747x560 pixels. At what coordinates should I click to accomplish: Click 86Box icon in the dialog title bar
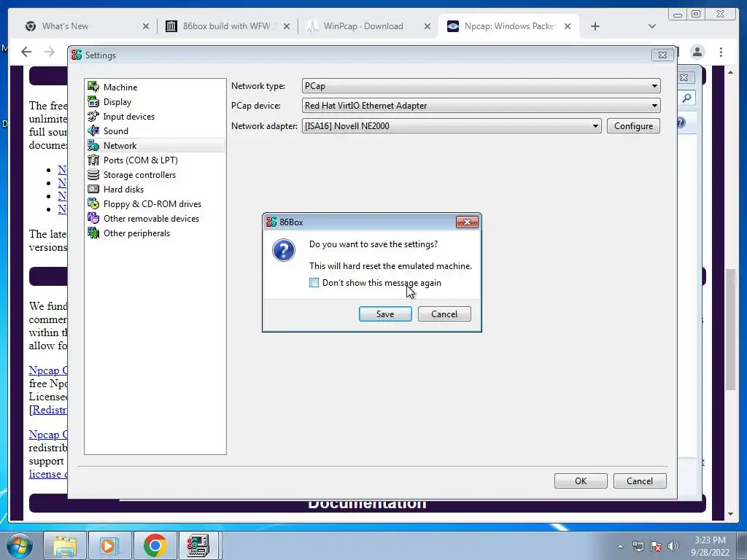[271, 222]
